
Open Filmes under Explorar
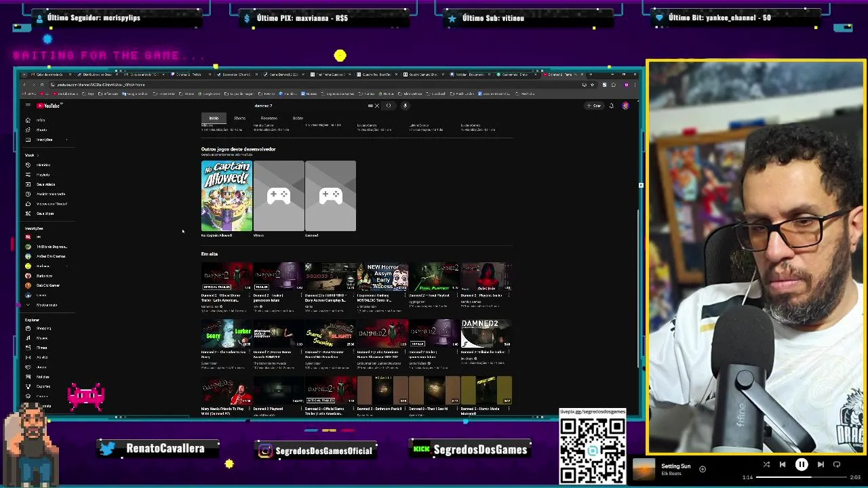click(41, 348)
